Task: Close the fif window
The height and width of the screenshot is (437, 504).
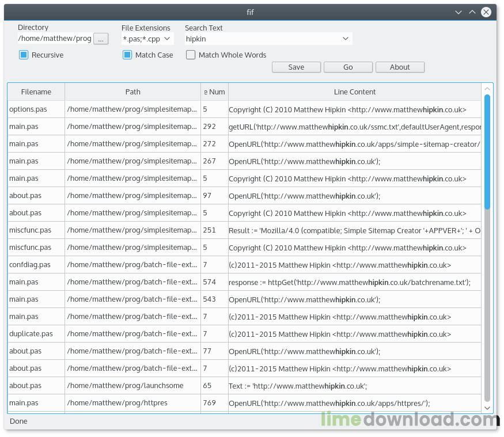Action: pyautogui.click(x=486, y=12)
